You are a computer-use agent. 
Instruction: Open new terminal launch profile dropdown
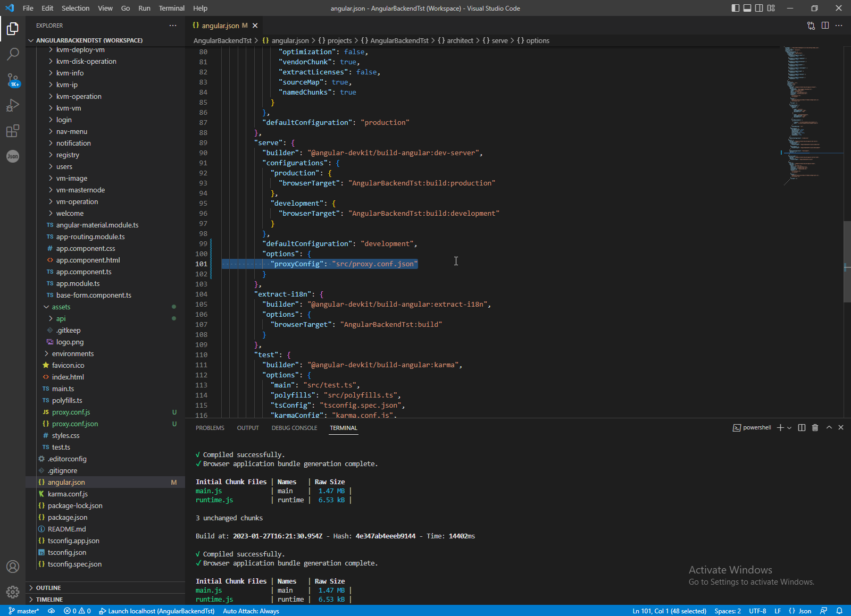789,428
